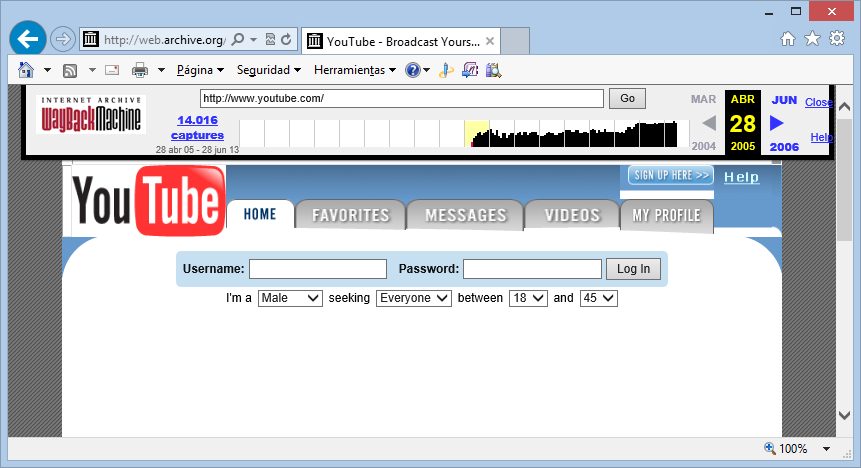Click the search magnifier in address bar
Viewport: 861px width, 468px height.
coord(238,40)
